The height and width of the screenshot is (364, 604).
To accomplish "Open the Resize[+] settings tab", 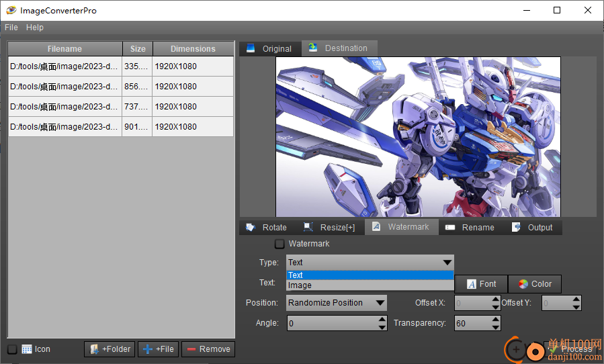I will [329, 227].
